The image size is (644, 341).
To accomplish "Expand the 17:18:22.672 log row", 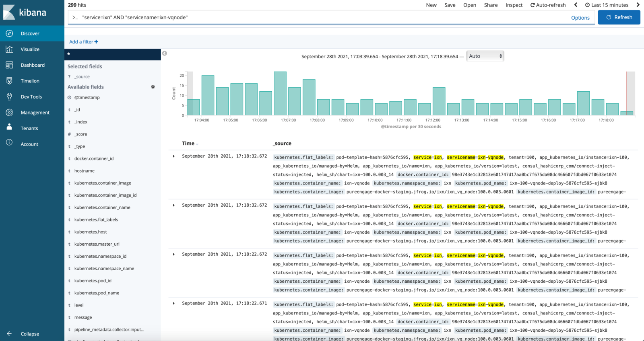I will point(173,254).
